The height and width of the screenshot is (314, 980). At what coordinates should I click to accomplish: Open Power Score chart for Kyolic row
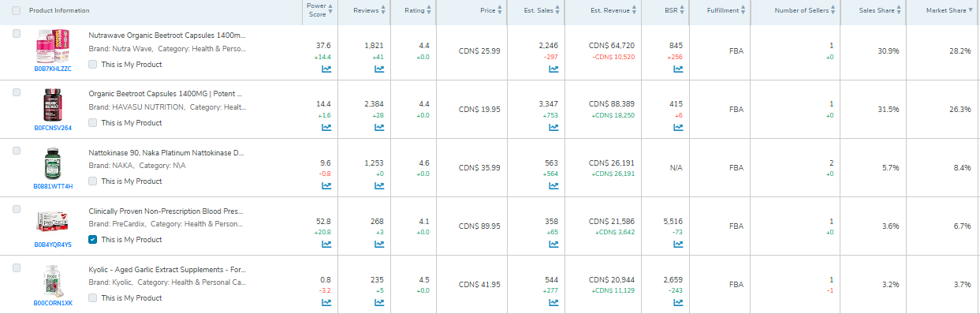pyautogui.click(x=326, y=303)
